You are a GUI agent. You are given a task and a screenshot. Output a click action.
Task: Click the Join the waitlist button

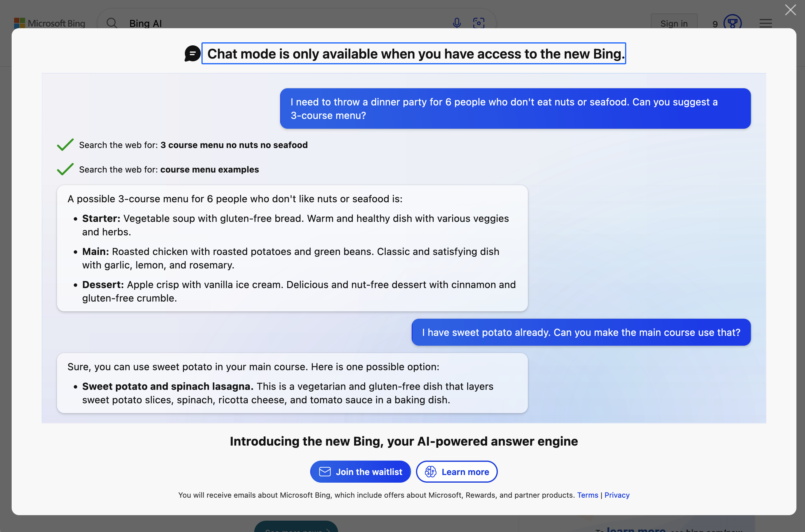[x=361, y=472]
